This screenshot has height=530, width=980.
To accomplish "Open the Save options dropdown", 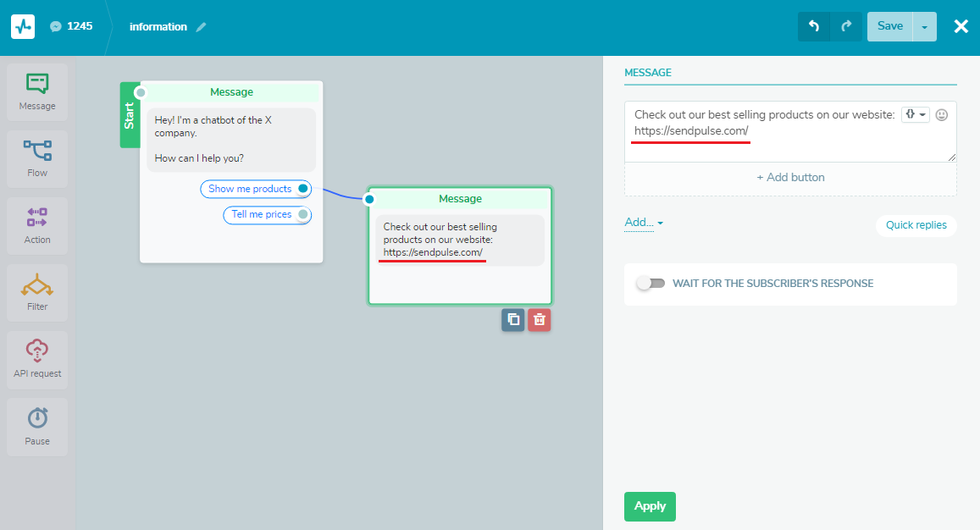I will click(925, 26).
